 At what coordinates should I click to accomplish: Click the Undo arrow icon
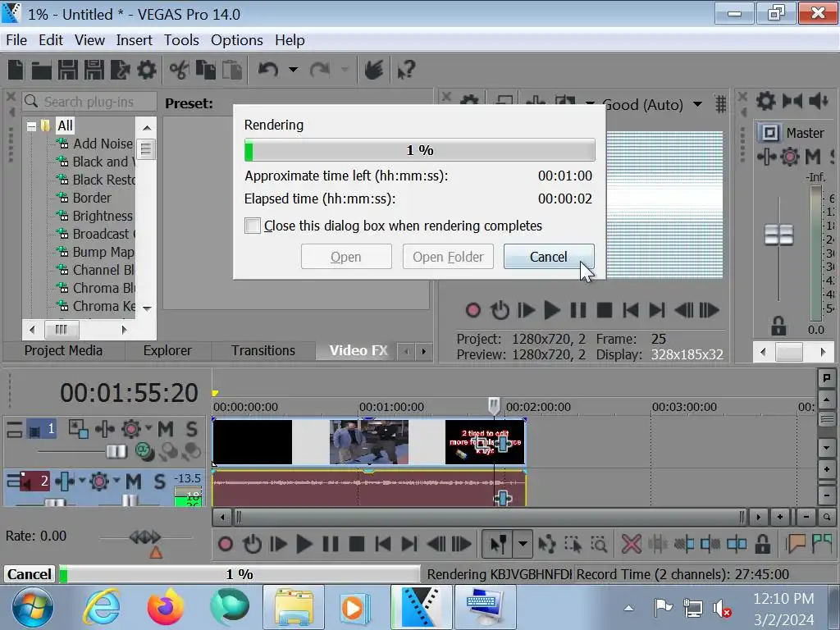click(268, 70)
